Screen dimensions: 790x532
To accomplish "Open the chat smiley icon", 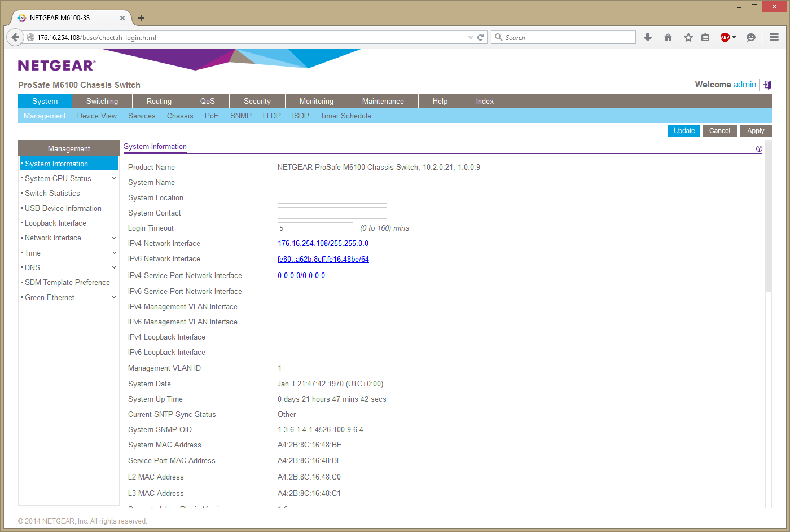I will coord(751,37).
